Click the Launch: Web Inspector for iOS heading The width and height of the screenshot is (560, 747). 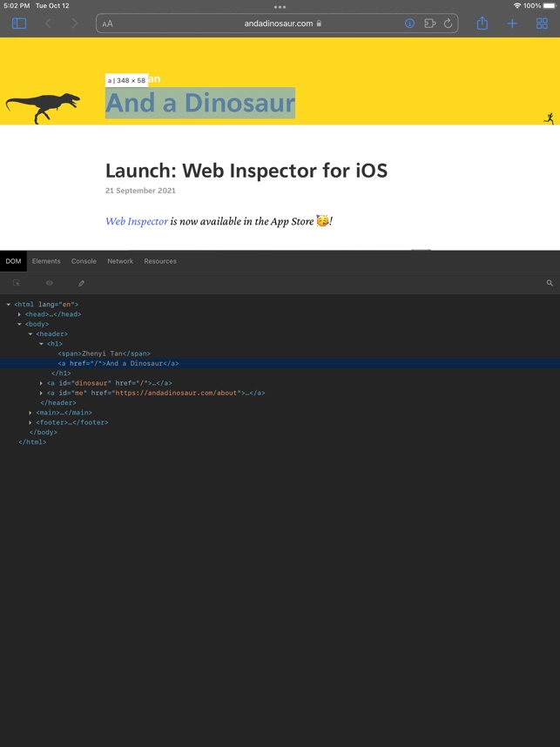(x=246, y=171)
